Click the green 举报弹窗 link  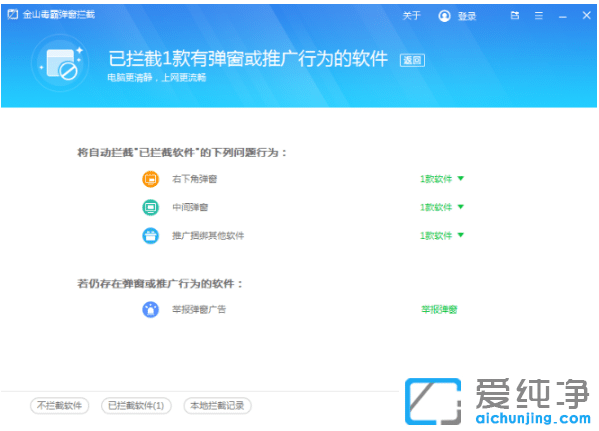(439, 309)
